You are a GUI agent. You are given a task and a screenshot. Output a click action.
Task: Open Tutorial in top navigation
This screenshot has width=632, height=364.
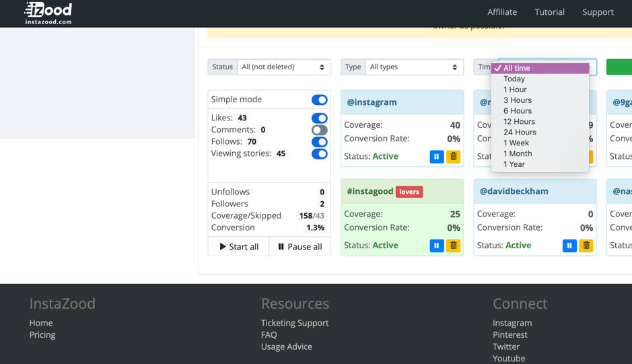pyautogui.click(x=549, y=12)
